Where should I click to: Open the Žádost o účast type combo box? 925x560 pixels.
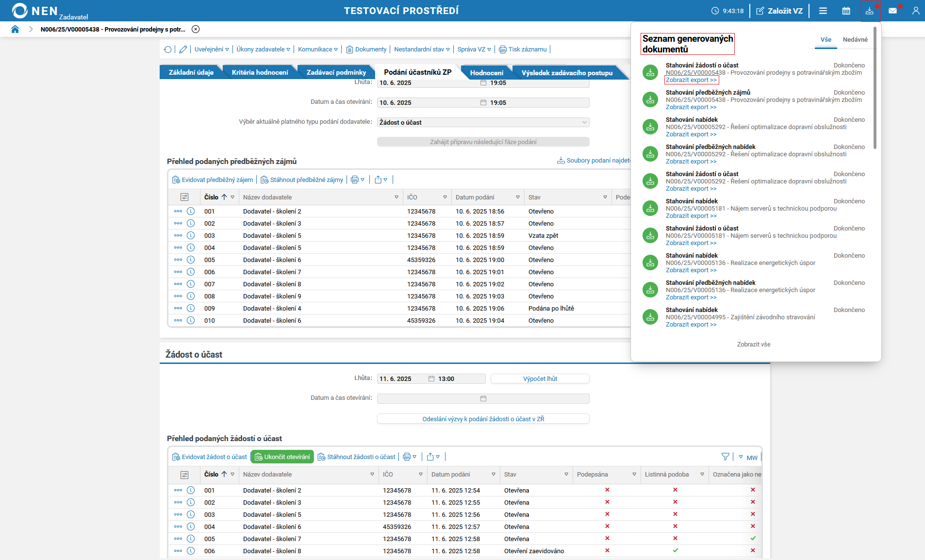point(483,122)
